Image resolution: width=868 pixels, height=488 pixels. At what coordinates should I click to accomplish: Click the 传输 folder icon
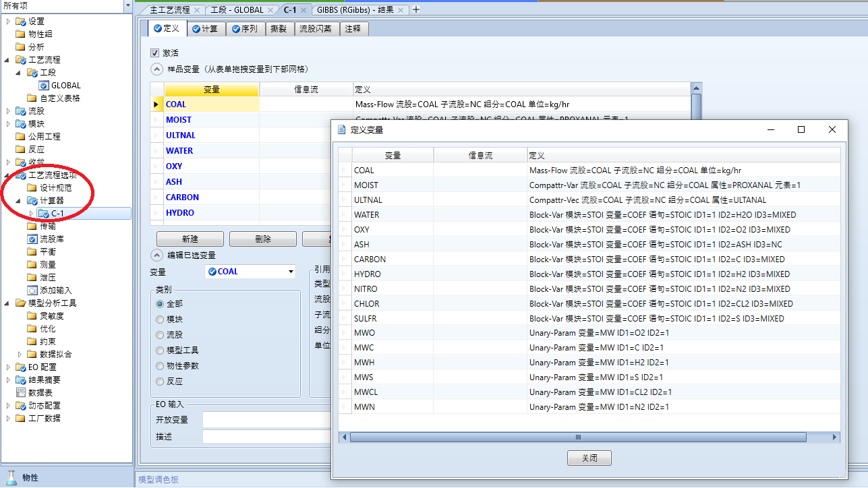[32, 226]
